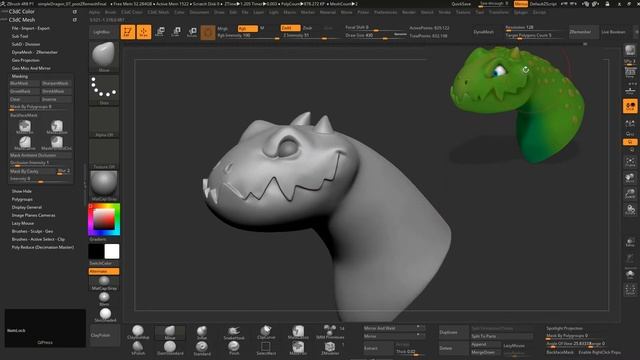Select the Scale transform icon
Image resolution: width=640 pixels, height=360 pixels.
click(x=176, y=32)
